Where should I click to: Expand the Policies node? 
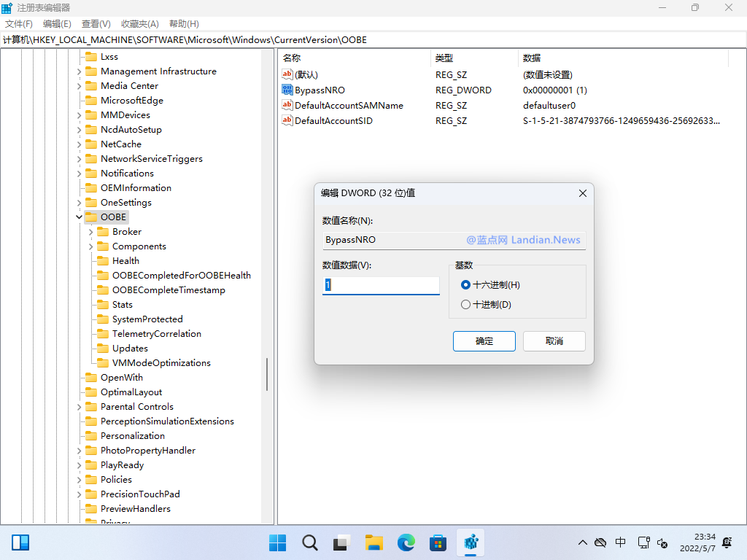tap(79, 480)
